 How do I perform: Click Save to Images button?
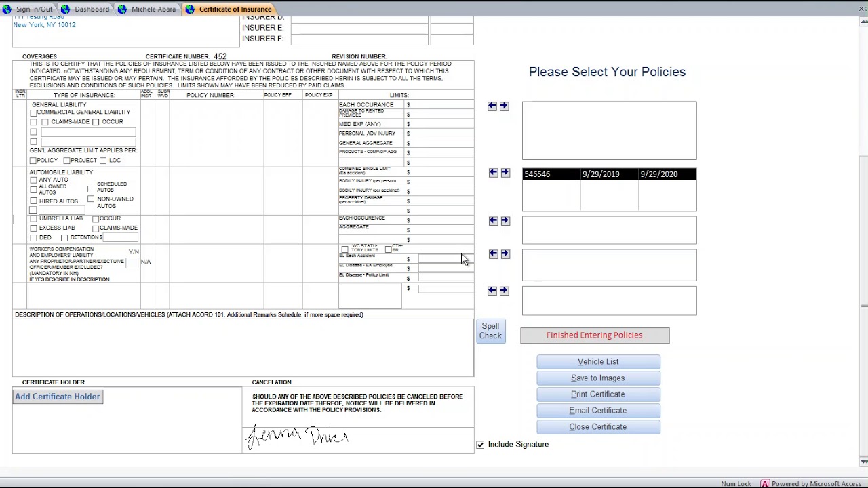click(598, 378)
